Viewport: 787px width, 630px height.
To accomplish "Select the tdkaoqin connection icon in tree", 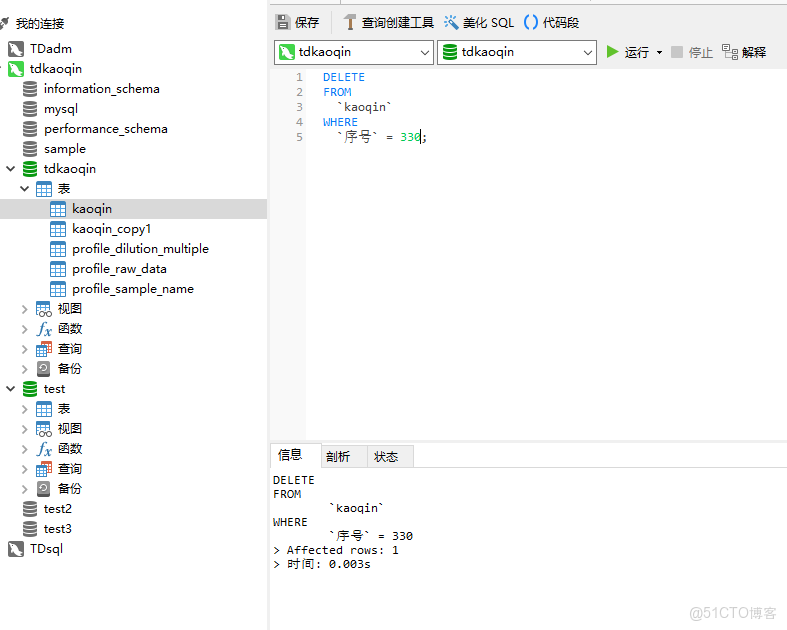I will click(16, 69).
